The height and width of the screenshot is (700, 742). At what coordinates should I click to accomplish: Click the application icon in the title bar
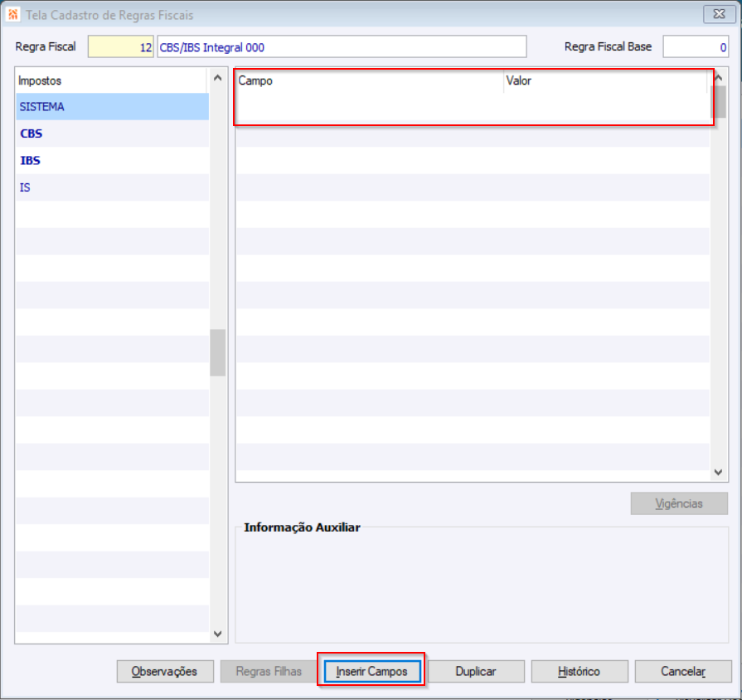coord(12,14)
